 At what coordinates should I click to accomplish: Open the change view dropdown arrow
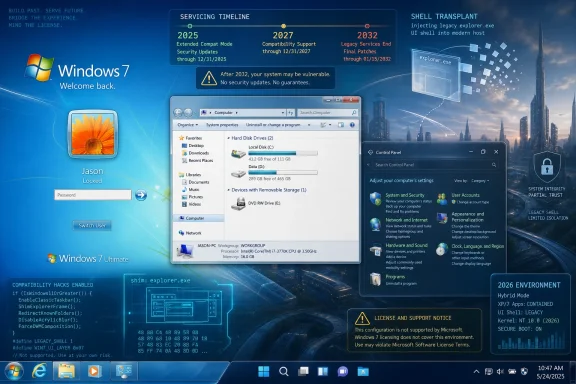[x=330, y=125]
